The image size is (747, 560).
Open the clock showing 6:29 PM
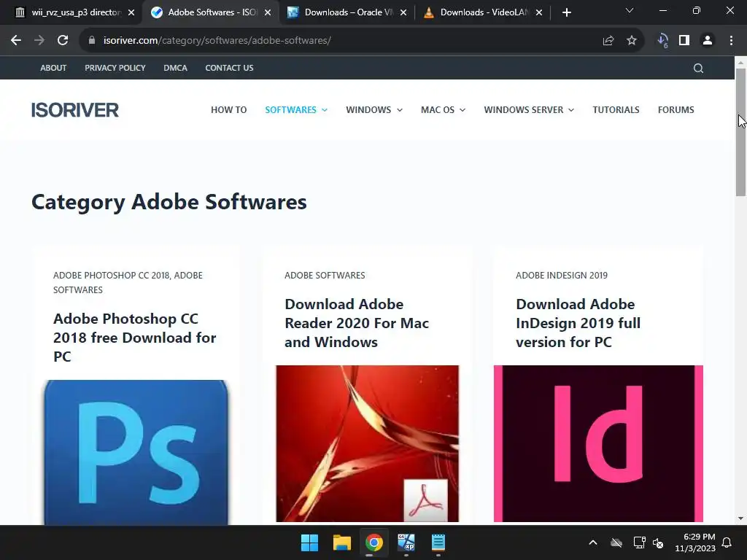(x=695, y=542)
